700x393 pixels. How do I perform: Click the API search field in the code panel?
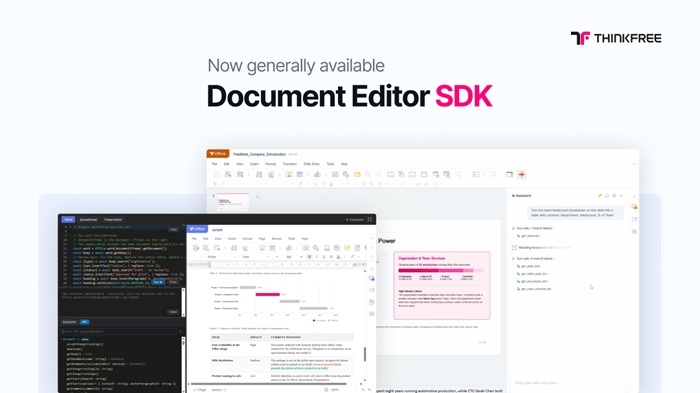coord(119,331)
